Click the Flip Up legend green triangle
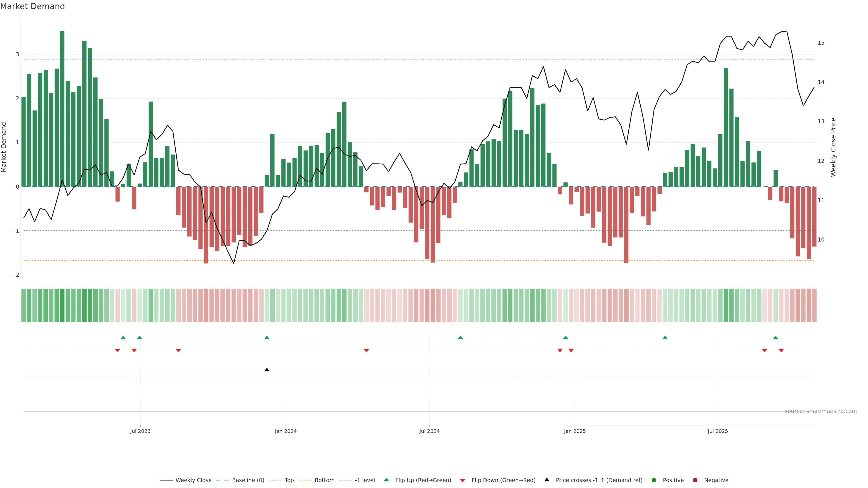868x488 pixels. click(387, 480)
